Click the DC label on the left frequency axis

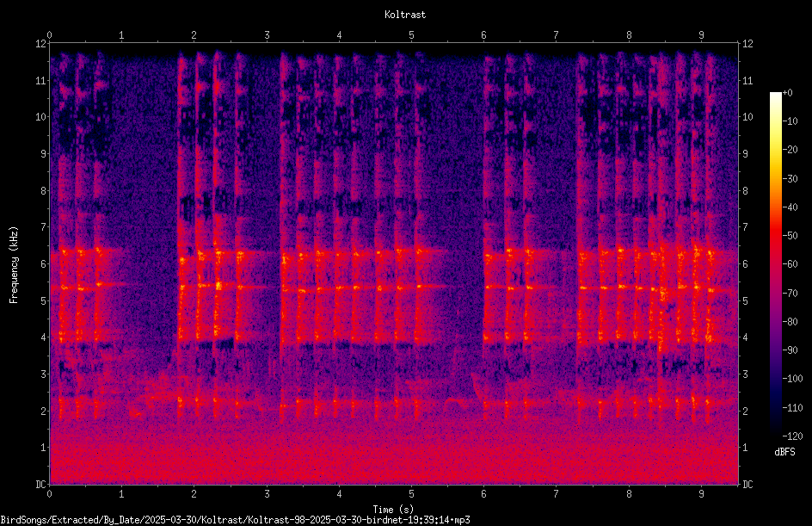click(40, 485)
